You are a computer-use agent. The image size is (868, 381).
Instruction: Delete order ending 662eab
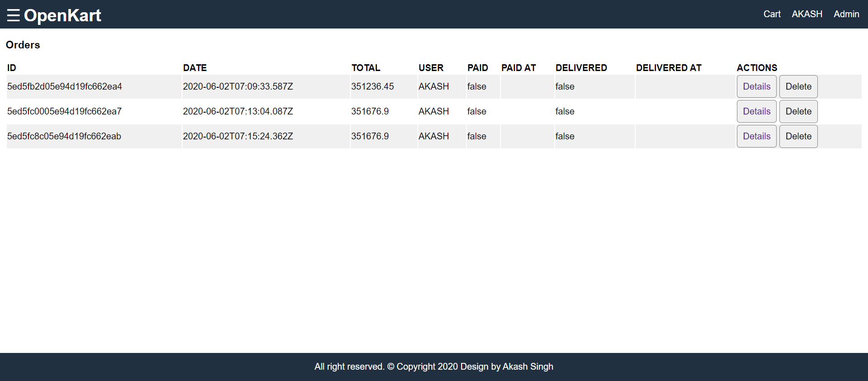coord(798,136)
